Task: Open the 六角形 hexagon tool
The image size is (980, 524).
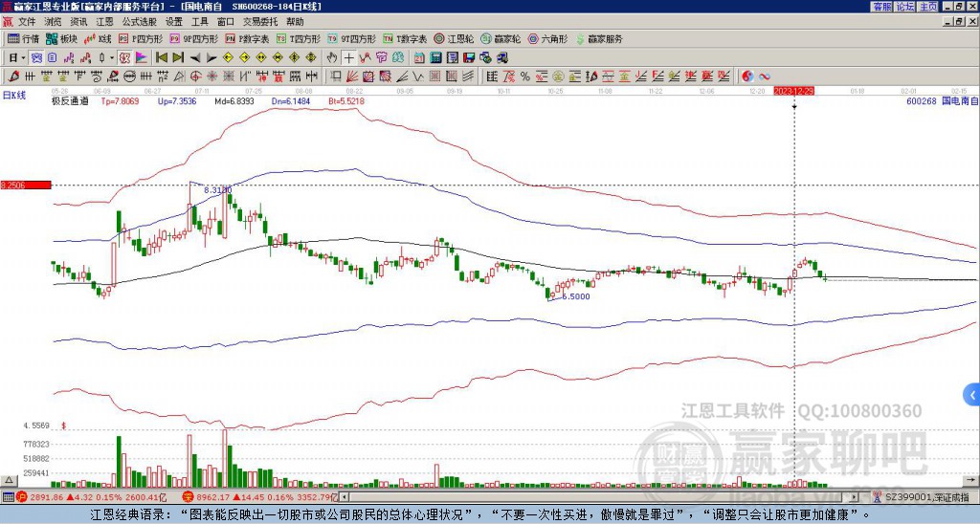Action: [x=547, y=38]
